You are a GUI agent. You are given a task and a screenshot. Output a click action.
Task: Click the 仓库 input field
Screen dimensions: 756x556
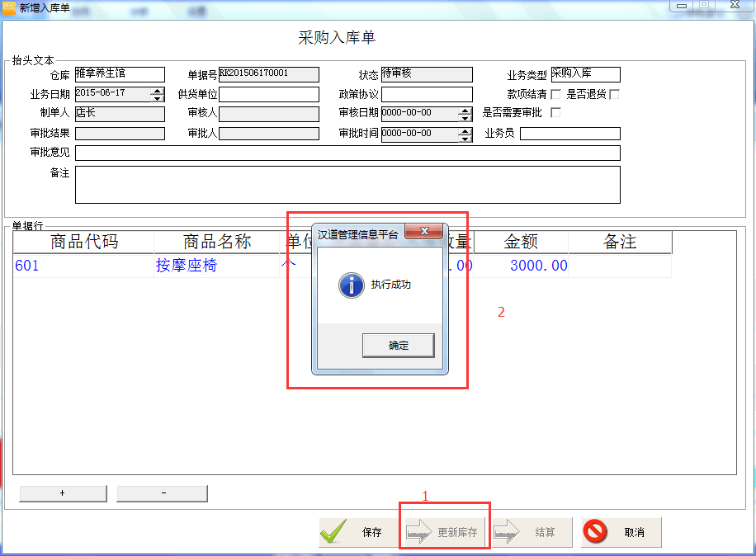[x=120, y=74]
